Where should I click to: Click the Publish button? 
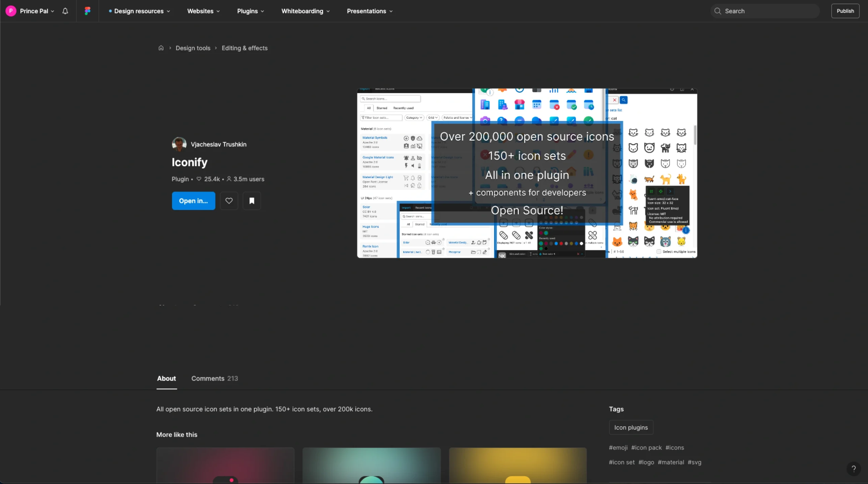(845, 11)
